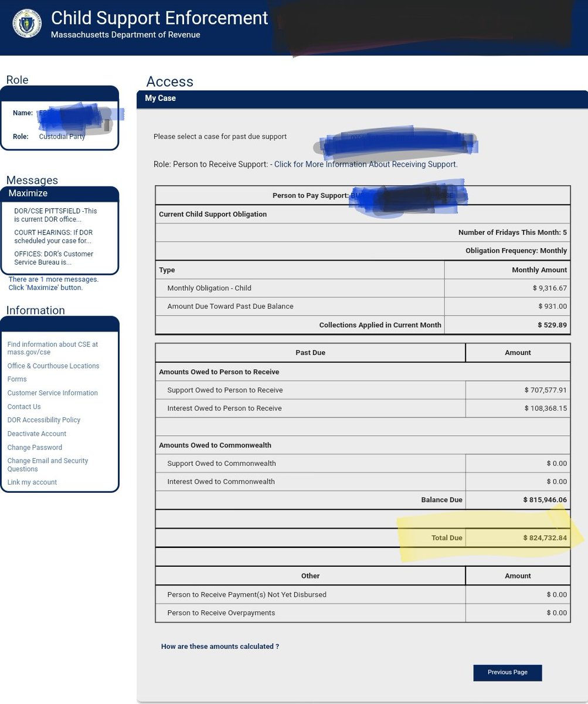Click Balance Due value $ 815,946.06
Image resolution: width=588 pixels, height=704 pixels.
pos(545,500)
